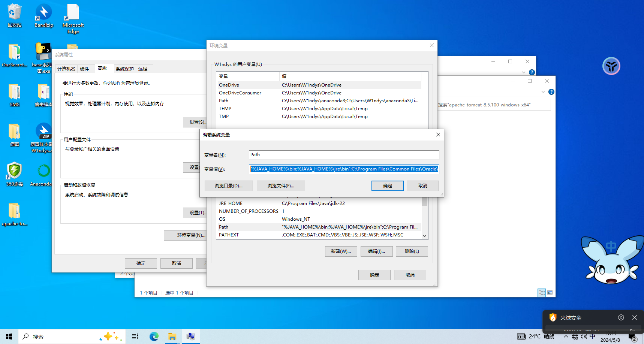Screen dimensions: 644x344
Task: Click 浏览目录(D)... button
Action: [x=229, y=186]
